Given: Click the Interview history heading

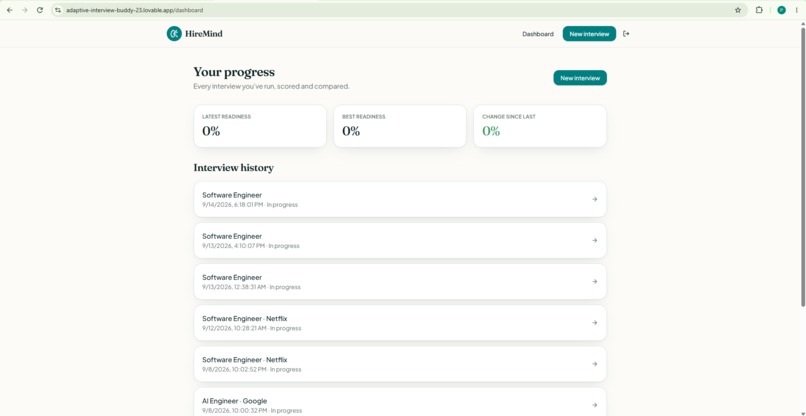Looking at the screenshot, I should [x=233, y=168].
